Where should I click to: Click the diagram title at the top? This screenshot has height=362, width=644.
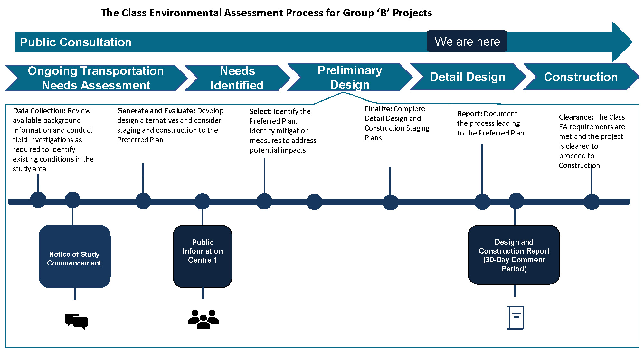[x=267, y=13]
